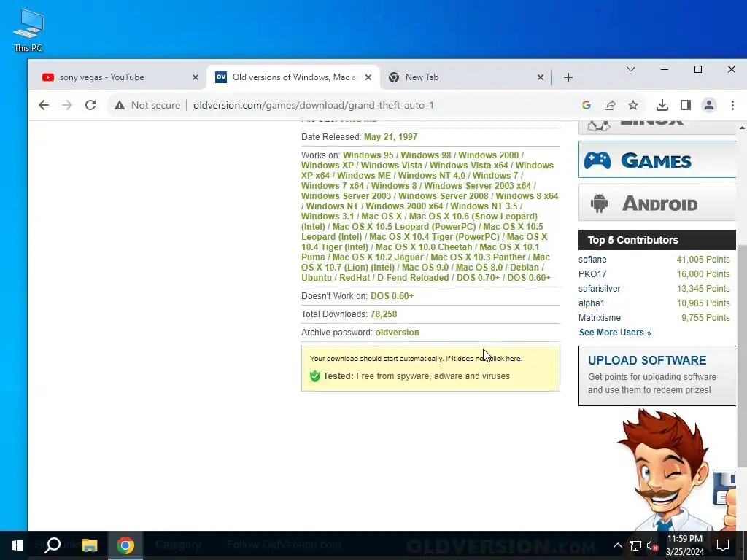Click the Top 5 Contributors header
Viewport: 747px width, 560px height.
click(657, 240)
